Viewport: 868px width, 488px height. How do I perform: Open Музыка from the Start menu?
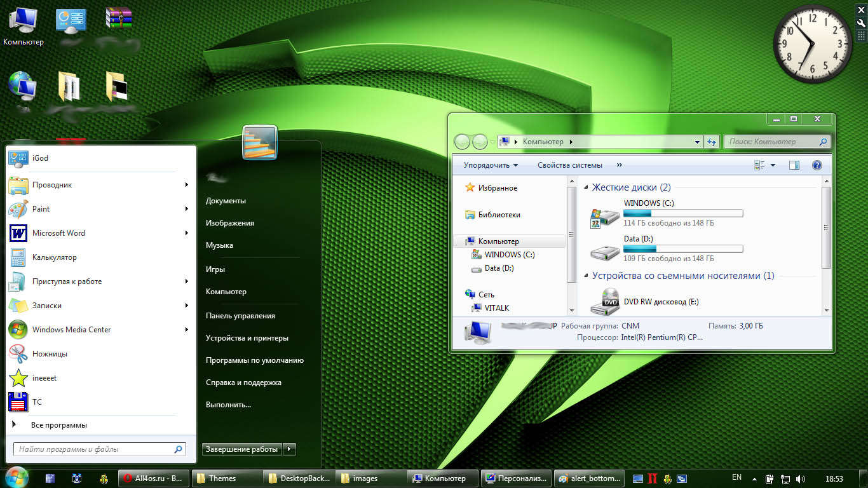tap(219, 245)
